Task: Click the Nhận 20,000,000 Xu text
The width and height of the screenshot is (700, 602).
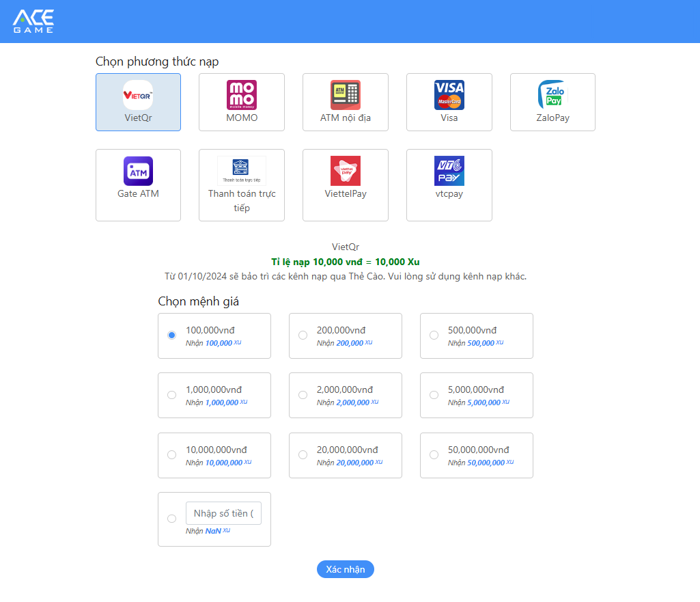Action: [x=350, y=463]
